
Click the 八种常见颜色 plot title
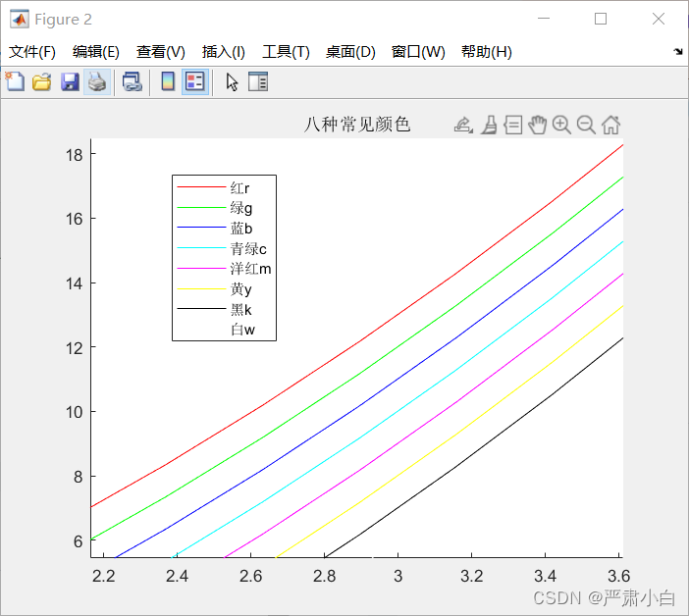click(x=357, y=125)
